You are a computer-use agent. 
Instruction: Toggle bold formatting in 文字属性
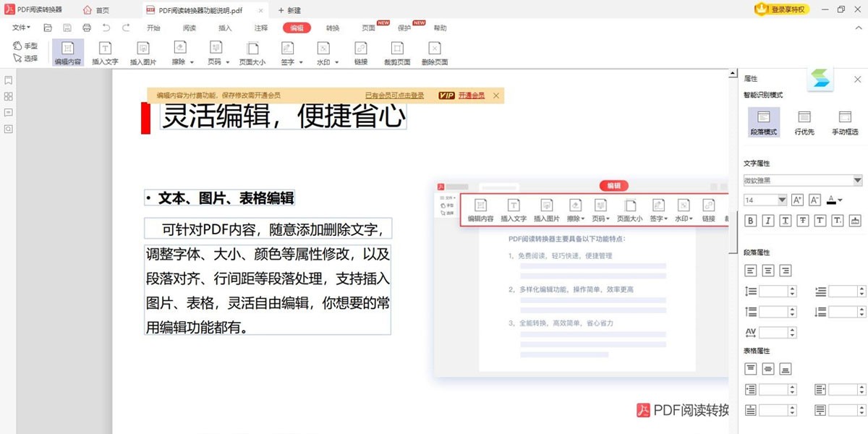click(750, 220)
